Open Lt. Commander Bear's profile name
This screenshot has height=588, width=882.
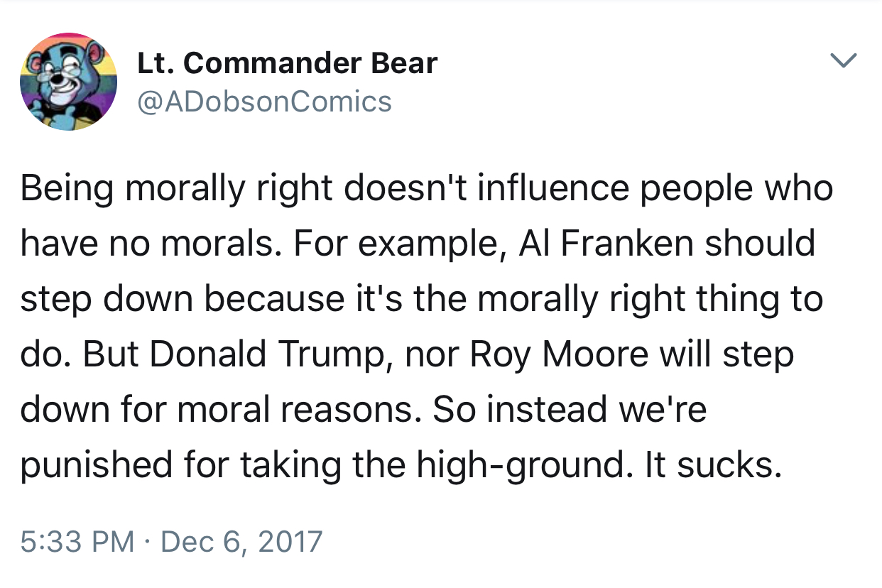click(x=287, y=64)
